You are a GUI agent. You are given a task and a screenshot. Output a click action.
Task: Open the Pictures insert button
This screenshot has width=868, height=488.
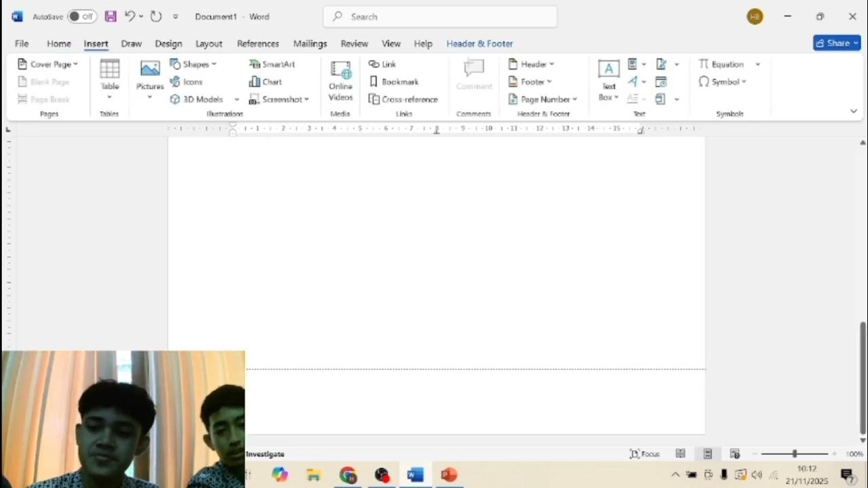click(150, 80)
